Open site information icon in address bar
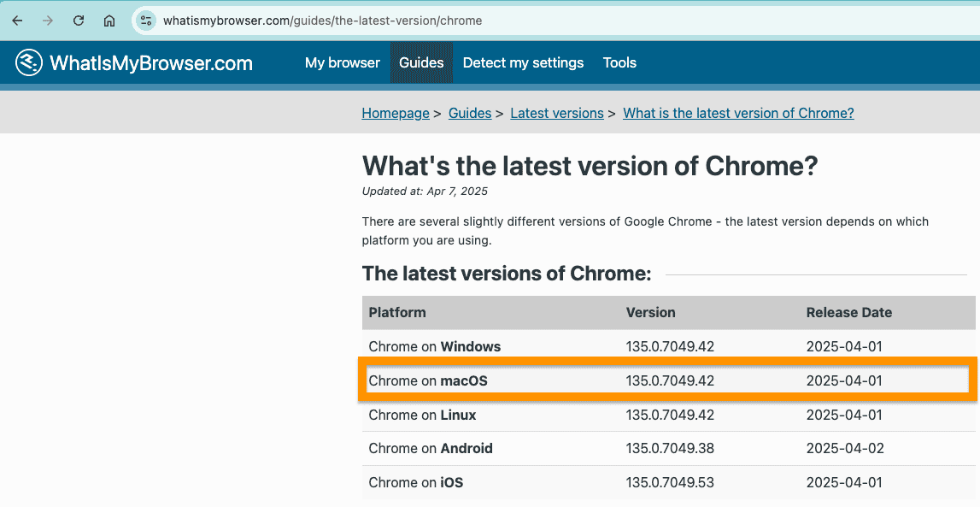Image resolution: width=980 pixels, height=507 pixels. [x=146, y=21]
